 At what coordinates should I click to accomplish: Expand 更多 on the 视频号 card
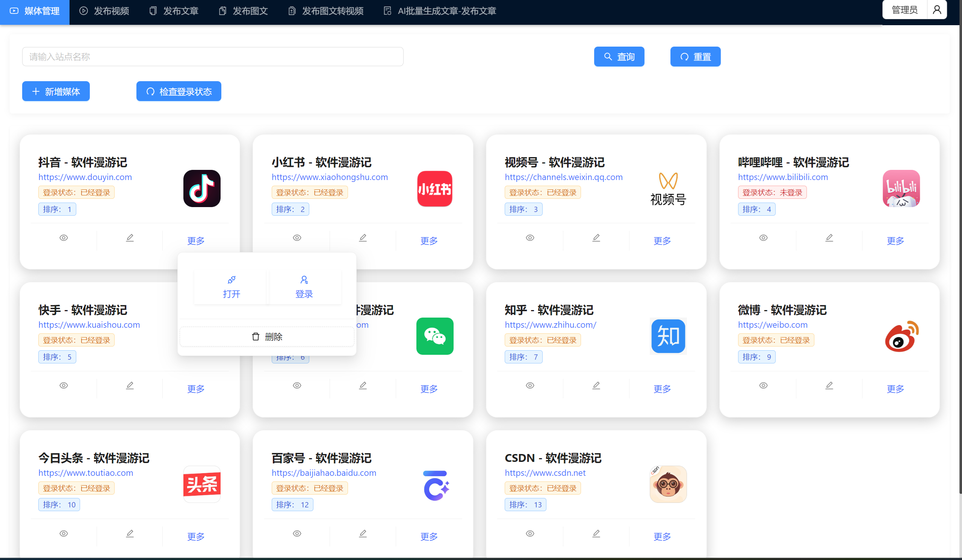[x=662, y=241]
